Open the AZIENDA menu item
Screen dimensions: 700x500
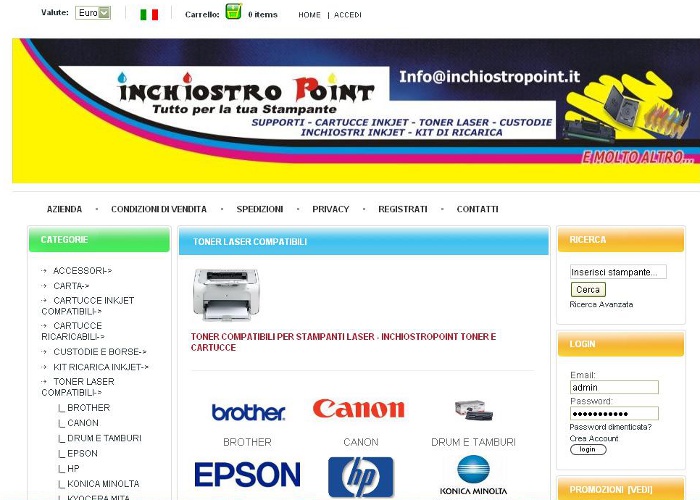pos(64,209)
